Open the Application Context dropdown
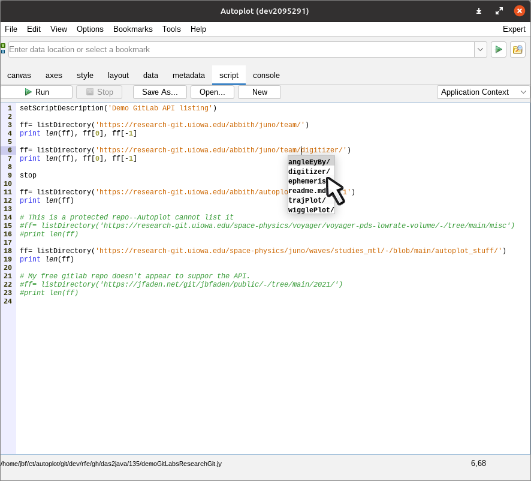 [483, 92]
